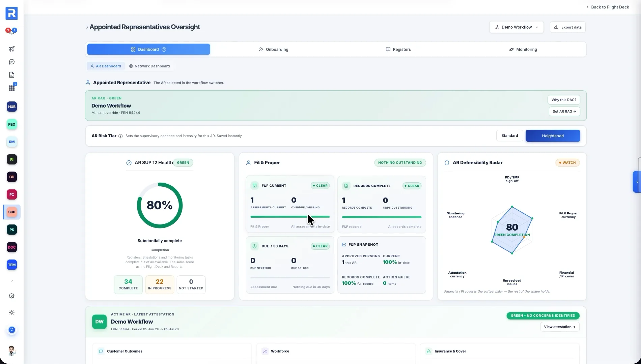Open the apps grid sidebar icon
This screenshot has height=364, width=641.
(11, 88)
